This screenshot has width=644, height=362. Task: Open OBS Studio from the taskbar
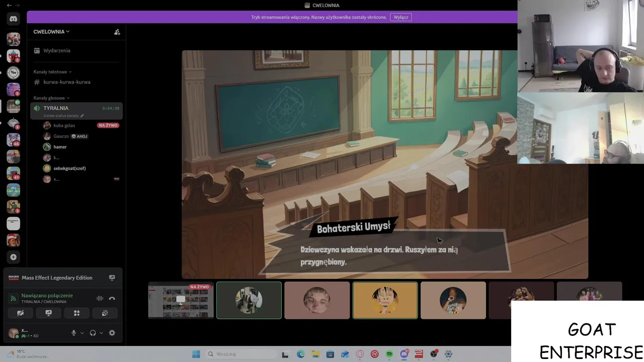(x=434, y=354)
